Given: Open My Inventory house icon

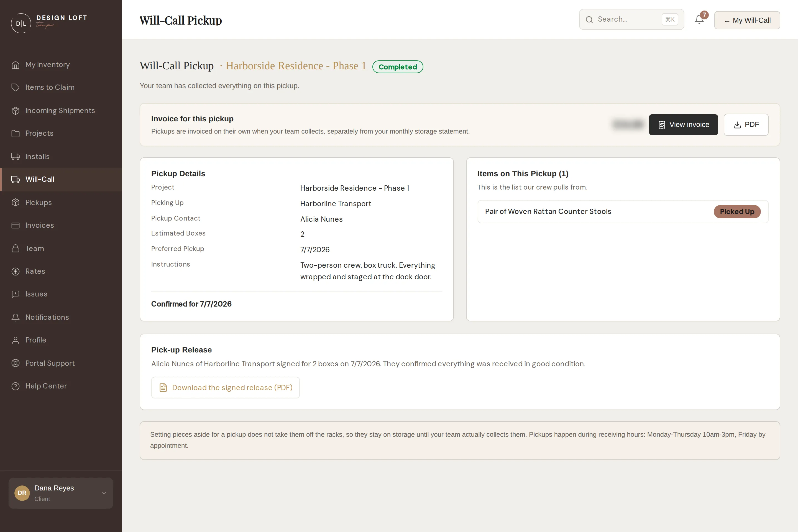Looking at the screenshot, I should pos(15,65).
